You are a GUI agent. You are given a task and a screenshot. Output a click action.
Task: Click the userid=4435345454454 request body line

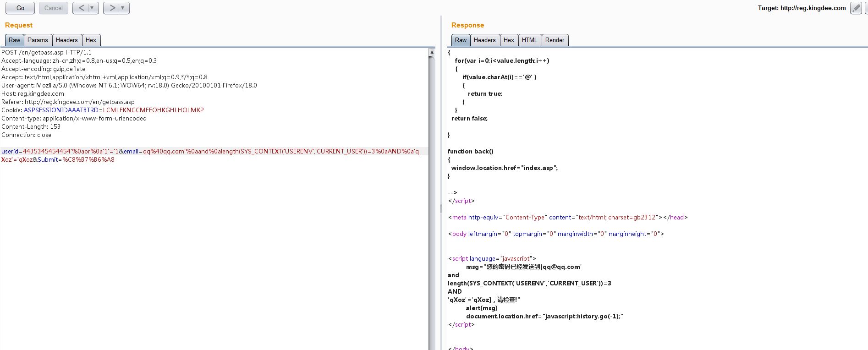[210, 151]
